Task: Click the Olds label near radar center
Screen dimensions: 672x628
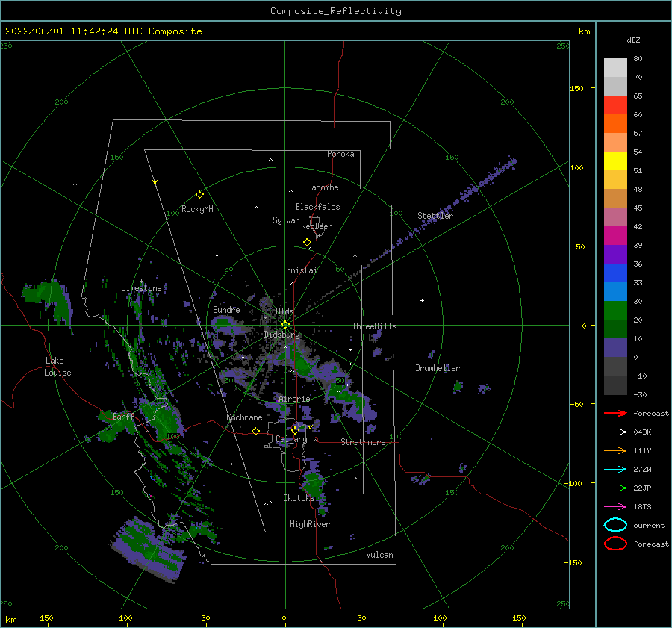Action: click(284, 311)
